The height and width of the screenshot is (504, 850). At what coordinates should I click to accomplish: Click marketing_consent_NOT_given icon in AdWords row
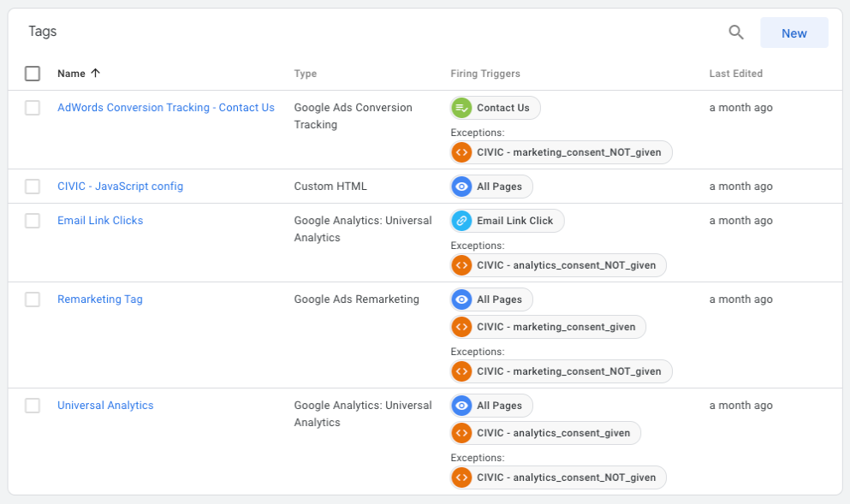[462, 152]
